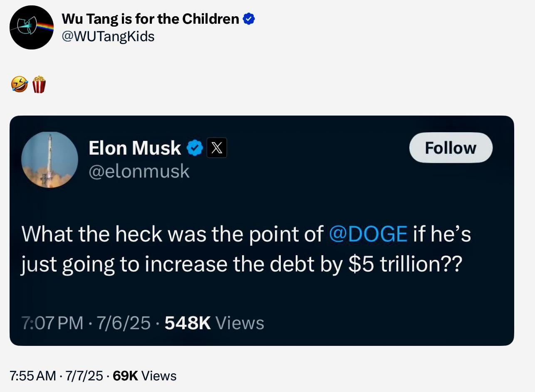Click the 7:07 PM quoted tweet timestamp
The height and width of the screenshot is (392, 535).
point(52,323)
